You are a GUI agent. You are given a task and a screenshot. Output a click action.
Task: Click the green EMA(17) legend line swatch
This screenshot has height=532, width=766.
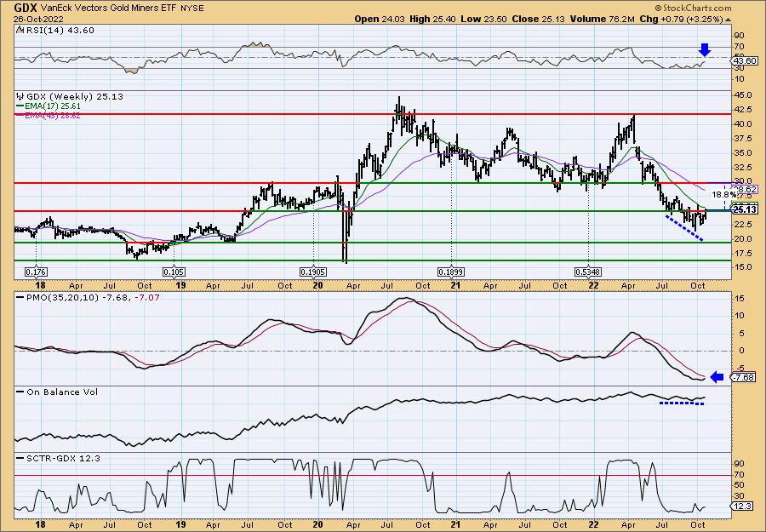pyautogui.click(x=20, y=106)
